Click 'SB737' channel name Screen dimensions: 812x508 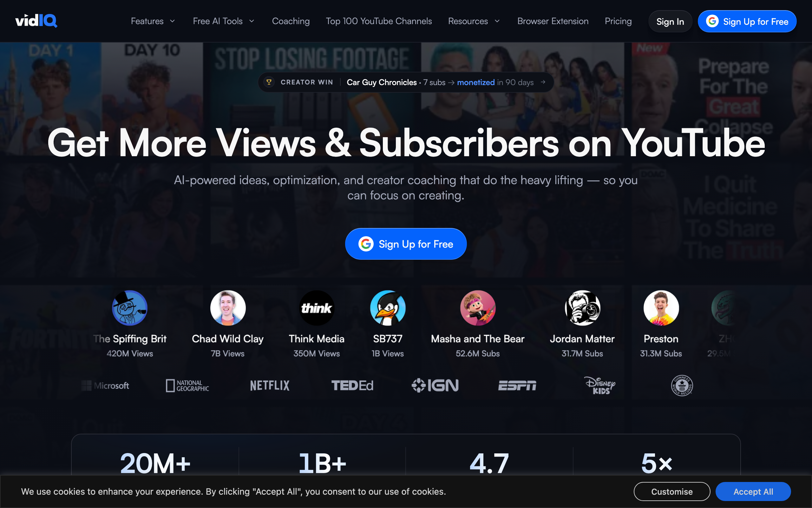pos(388,339)
